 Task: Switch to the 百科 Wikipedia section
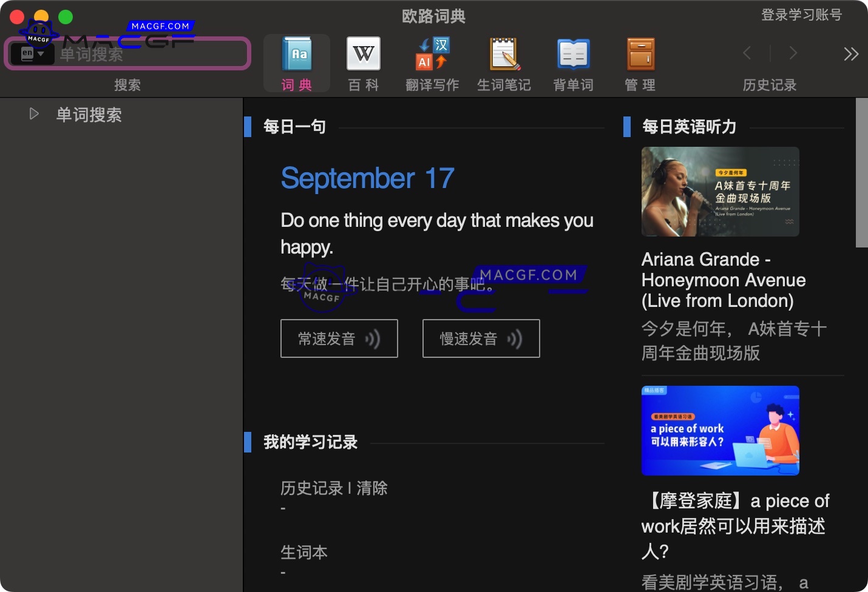point(363,62)
